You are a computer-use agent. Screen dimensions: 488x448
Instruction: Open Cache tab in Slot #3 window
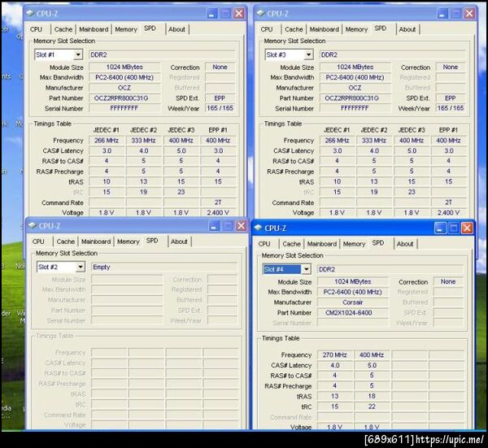coord(294,29)
